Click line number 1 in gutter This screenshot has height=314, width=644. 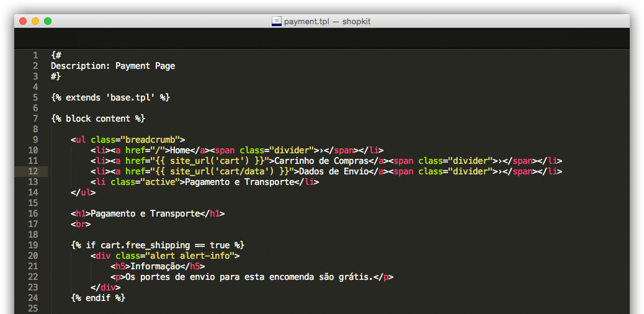point(35,55)
